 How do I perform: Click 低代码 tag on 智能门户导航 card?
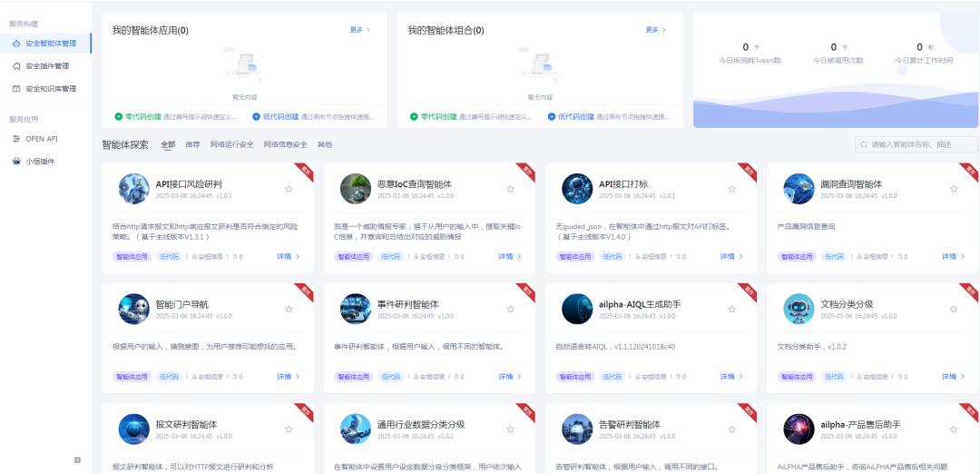169,377
